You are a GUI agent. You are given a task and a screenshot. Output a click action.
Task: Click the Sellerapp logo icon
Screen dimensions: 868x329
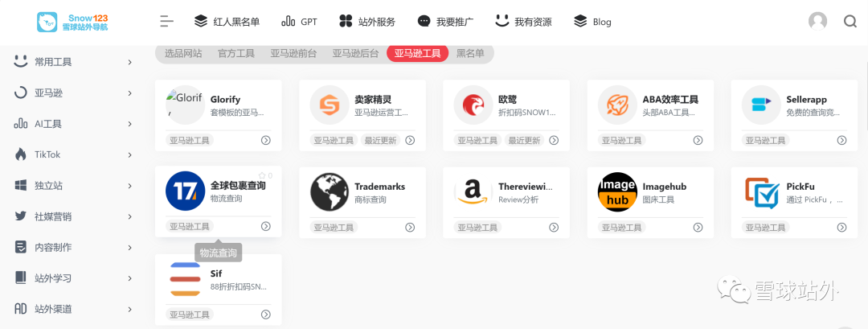[x=761, y=105]
